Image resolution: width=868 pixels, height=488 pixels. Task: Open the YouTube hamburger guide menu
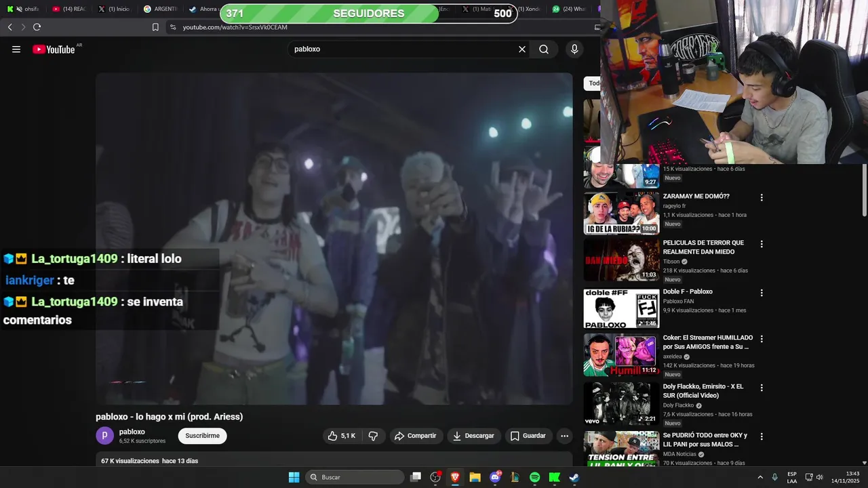pyautogui.click(x=16, y=49)
